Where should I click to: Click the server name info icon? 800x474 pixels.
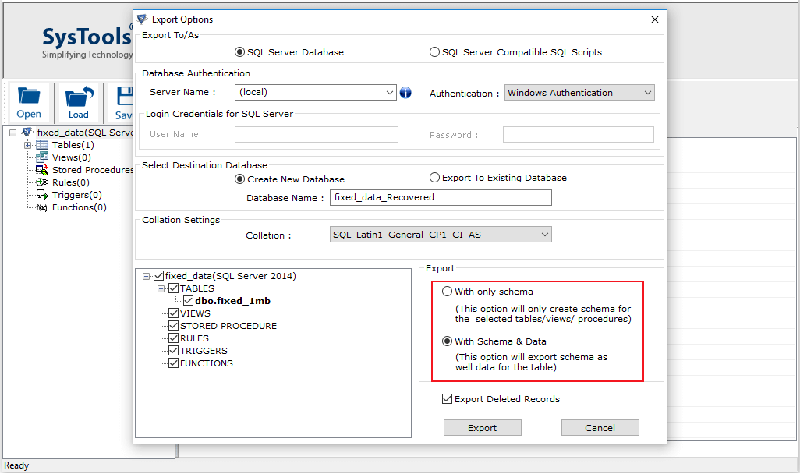pyautogui.click(x=406, y=92)
